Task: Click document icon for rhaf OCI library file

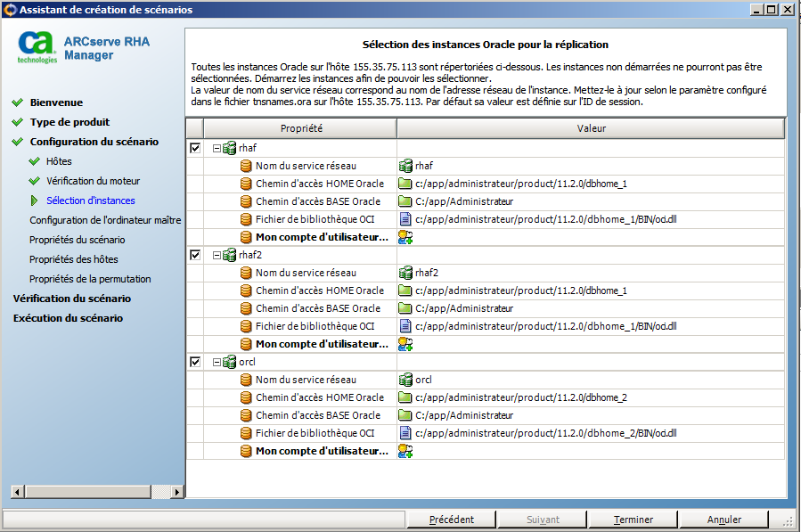Action: coord(405,219)
